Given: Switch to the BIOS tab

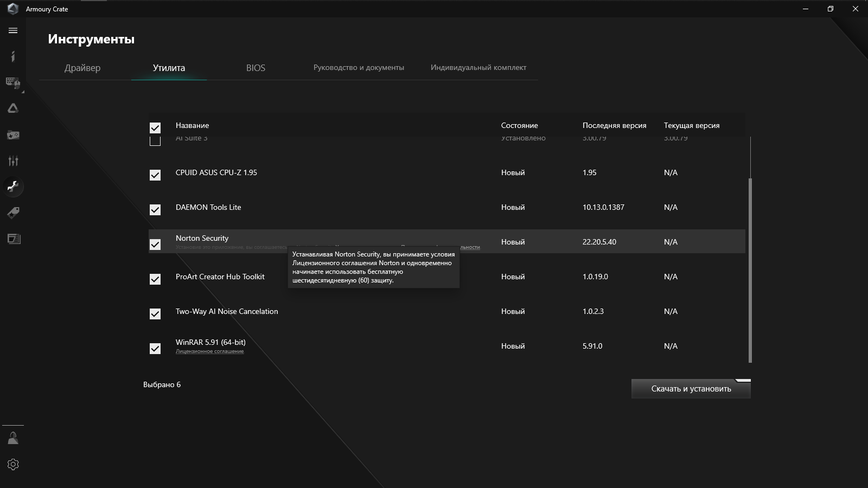Looking at the screenshot, I should (x=256, y=68).
